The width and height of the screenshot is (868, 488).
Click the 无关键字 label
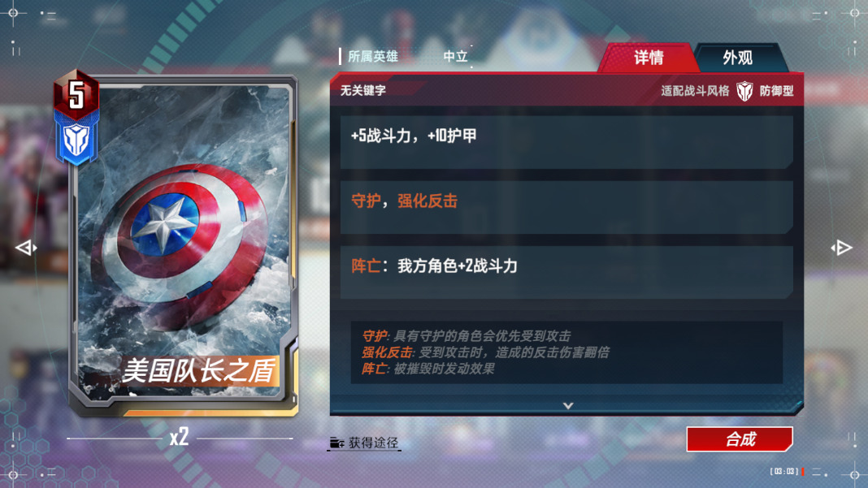pos(363,90)
